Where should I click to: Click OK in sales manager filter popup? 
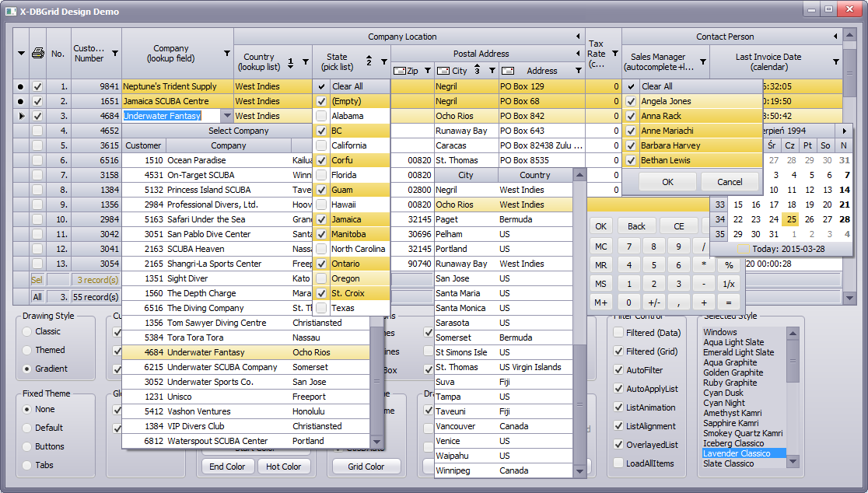[x=667, y=182]
